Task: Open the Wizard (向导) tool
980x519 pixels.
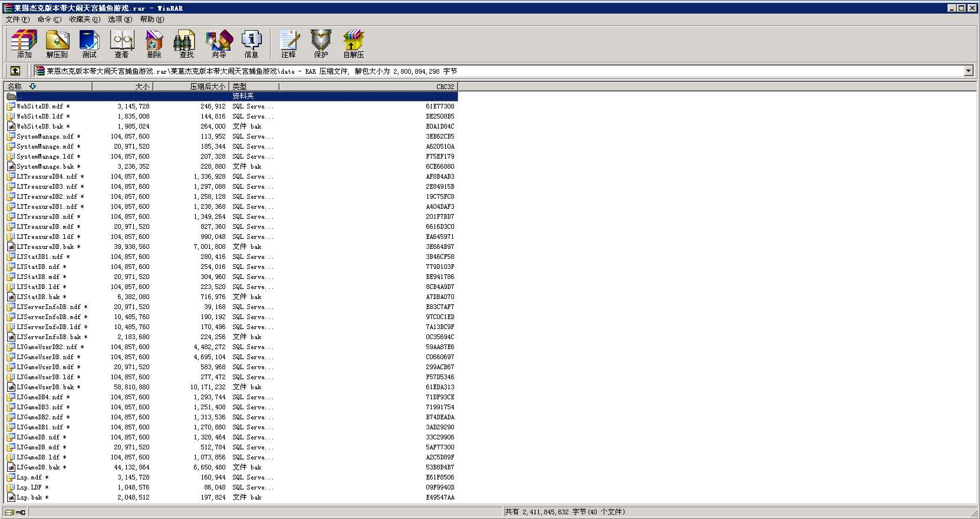Action: click(x=219, y=44)
